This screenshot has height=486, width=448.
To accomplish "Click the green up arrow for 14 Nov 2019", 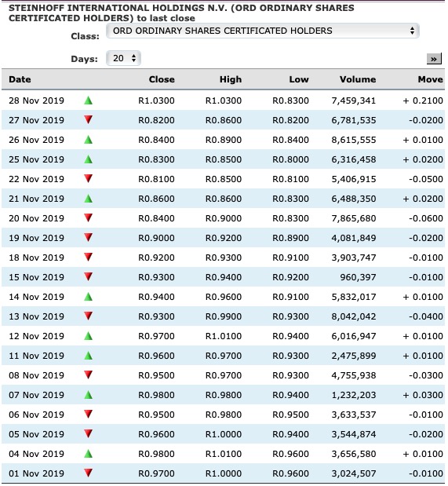I will coord(89,297).
